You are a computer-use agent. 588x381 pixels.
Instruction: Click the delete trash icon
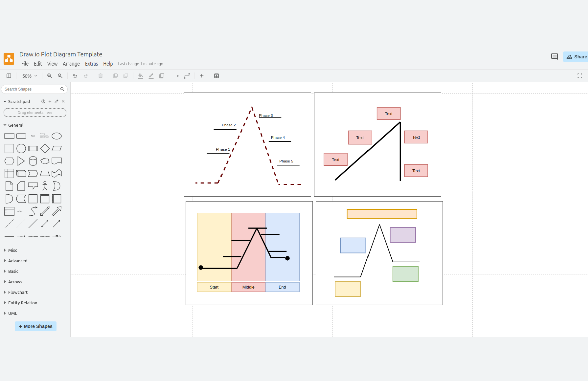pos(100,76)
